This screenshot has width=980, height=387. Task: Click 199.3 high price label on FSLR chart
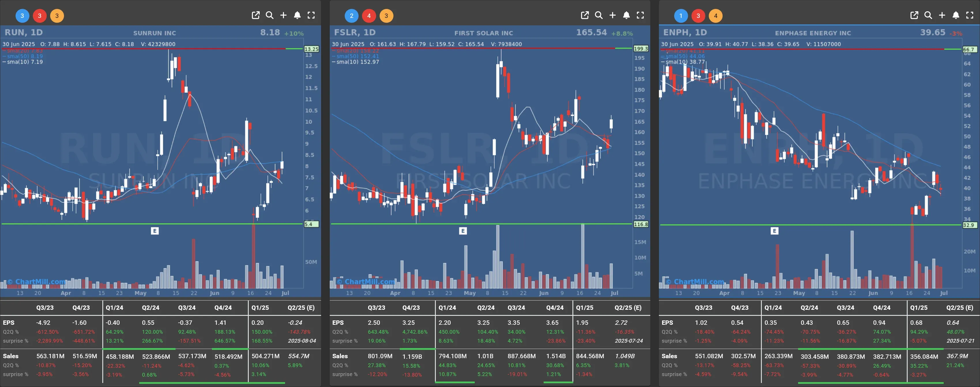coord(641,49)
